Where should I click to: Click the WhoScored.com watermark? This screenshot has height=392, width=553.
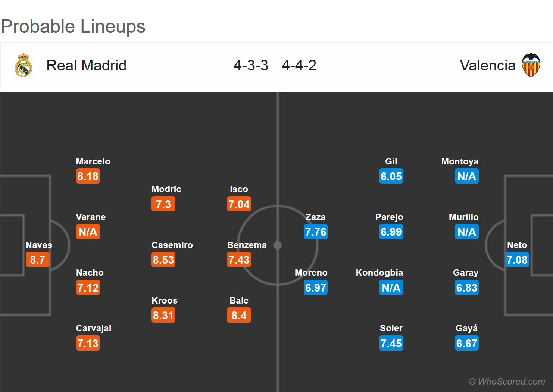507,381
